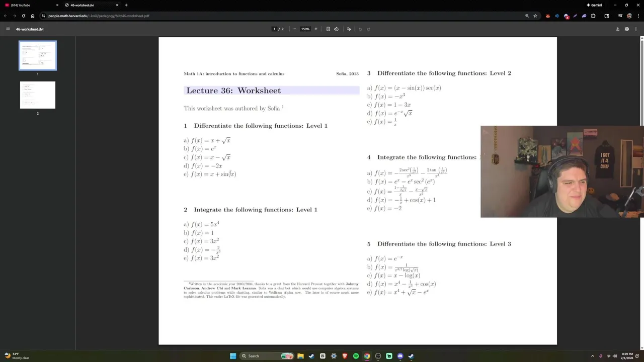Image resolution: width=644 pixels, height=362 pixels.
Task: Open Chrome profile avatar
Action: click(x=629, y=16)
